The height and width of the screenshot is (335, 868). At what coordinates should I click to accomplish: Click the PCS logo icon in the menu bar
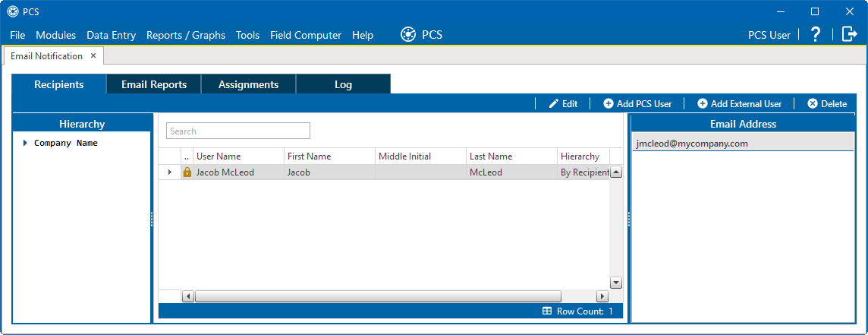(408, 35)
